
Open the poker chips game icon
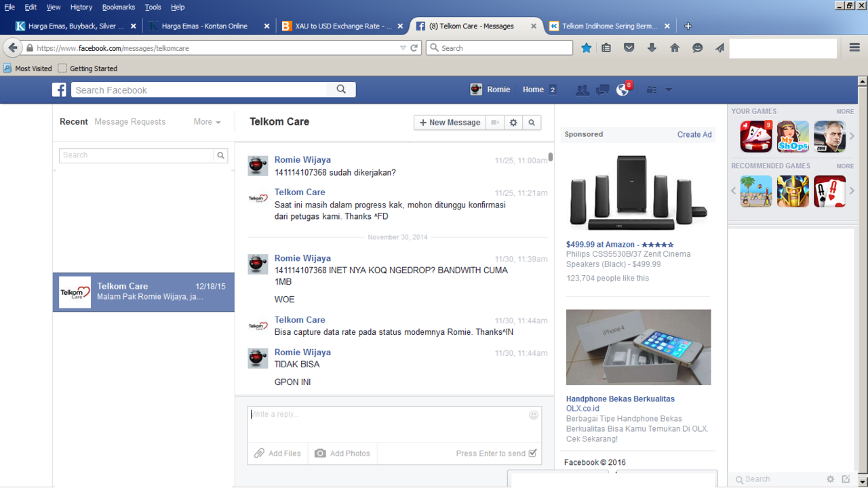[x=756, y=136]
